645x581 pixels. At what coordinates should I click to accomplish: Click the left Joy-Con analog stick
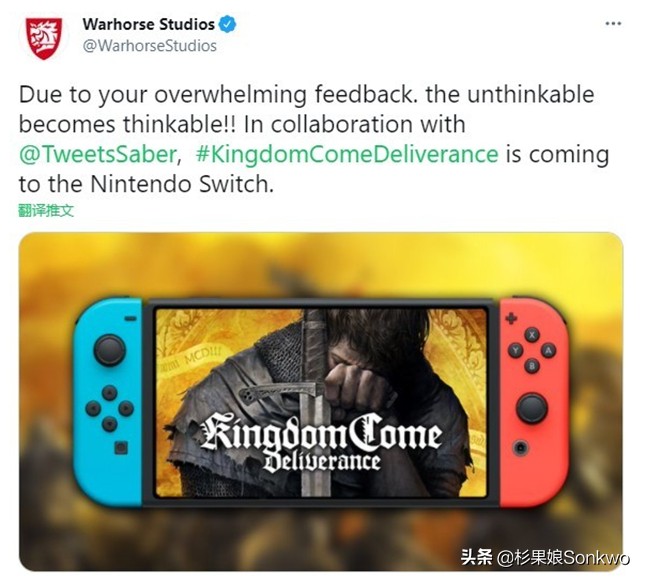(109, 350)
